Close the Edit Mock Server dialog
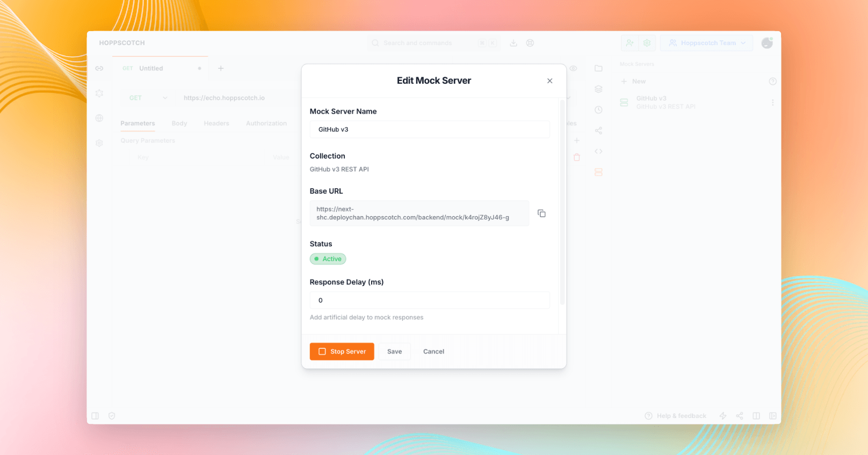The width and height of the screenshot is (868, 455). [549, 81]
